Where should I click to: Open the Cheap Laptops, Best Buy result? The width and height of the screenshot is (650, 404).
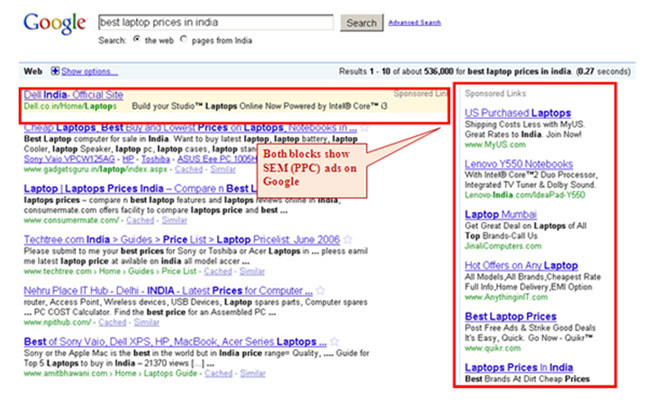pos(190,128)
